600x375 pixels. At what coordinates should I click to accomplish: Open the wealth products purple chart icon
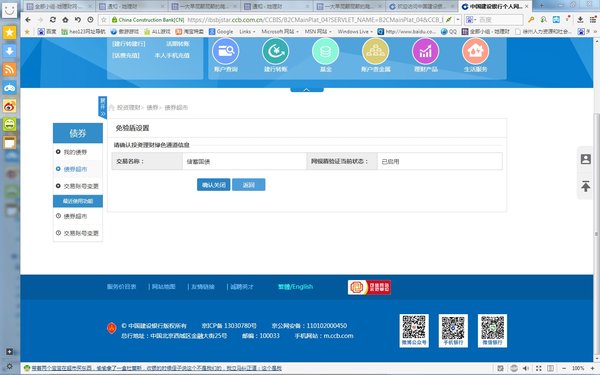click(x=426, y=51)
